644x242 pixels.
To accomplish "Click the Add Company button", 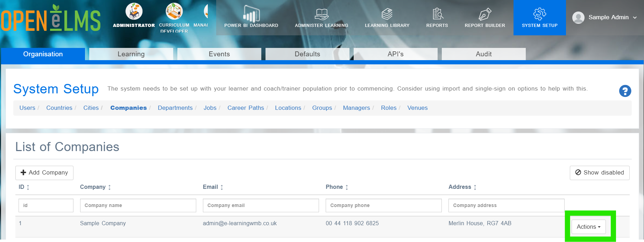I will click(44, 173).
